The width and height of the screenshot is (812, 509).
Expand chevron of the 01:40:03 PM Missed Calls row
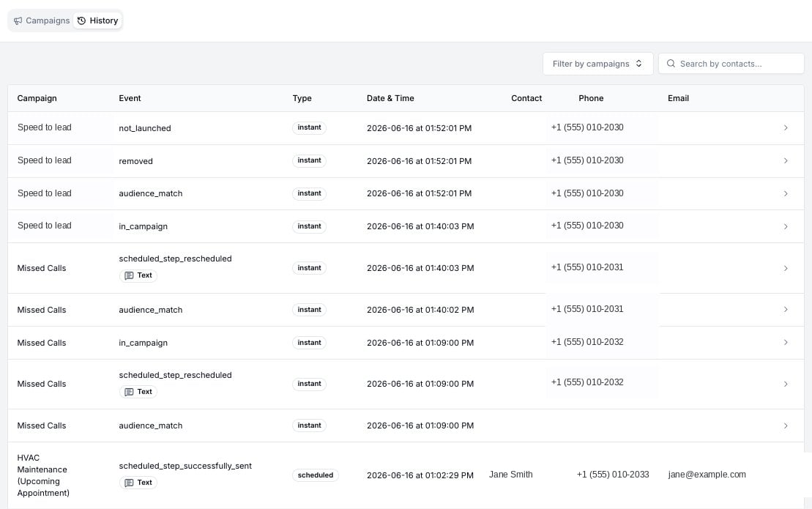point(786,268)
